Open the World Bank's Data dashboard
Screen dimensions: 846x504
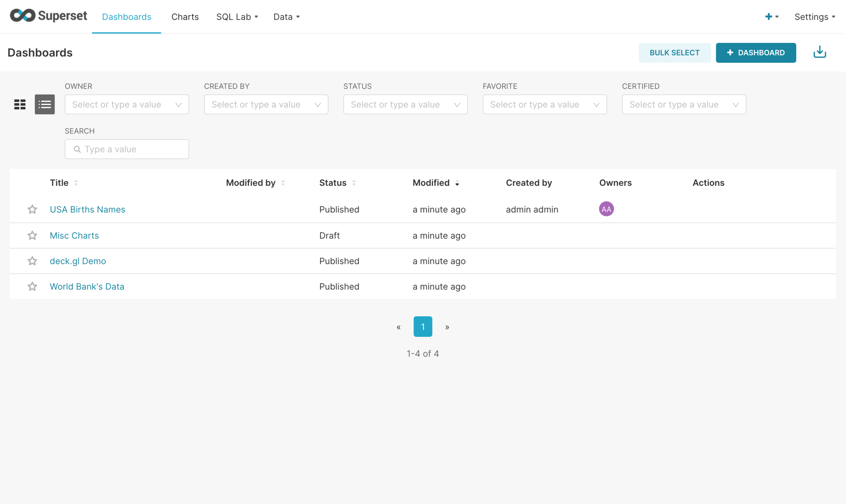[x=87, y=286]
